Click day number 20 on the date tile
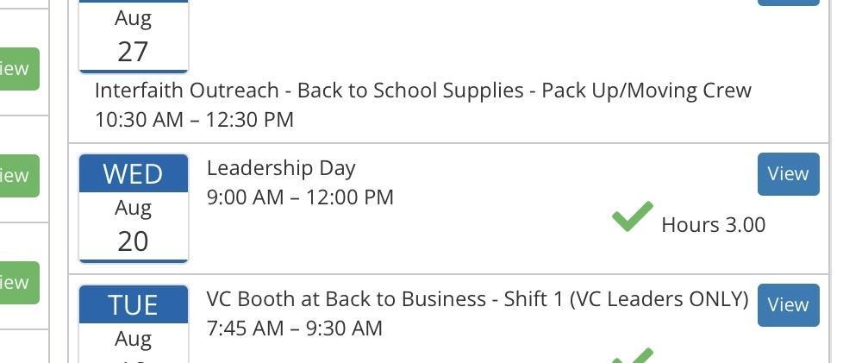Image resolution: width=868 pixels, height=363 pixels. (133, 241)
